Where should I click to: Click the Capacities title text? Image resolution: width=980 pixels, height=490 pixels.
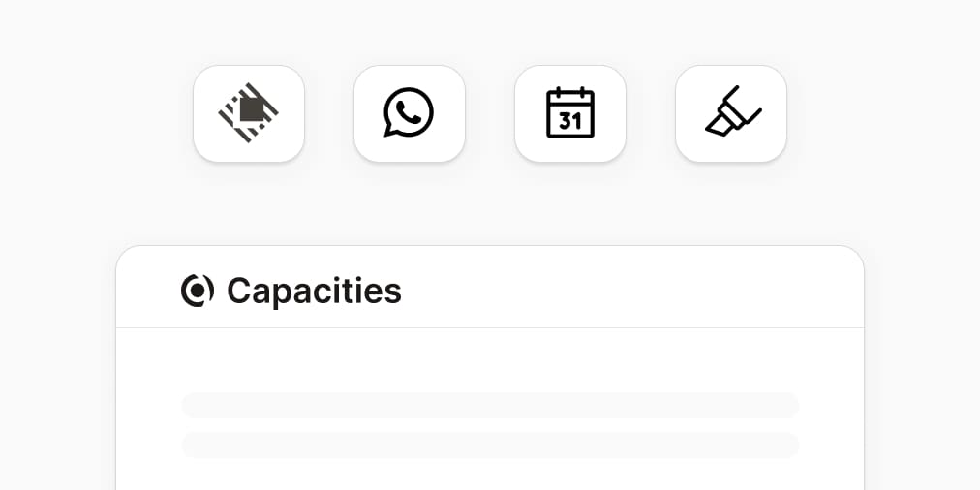(314, 291)
